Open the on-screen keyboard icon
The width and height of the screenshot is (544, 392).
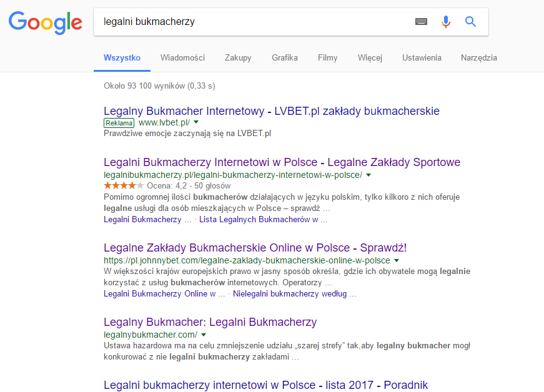pos(421,22)
